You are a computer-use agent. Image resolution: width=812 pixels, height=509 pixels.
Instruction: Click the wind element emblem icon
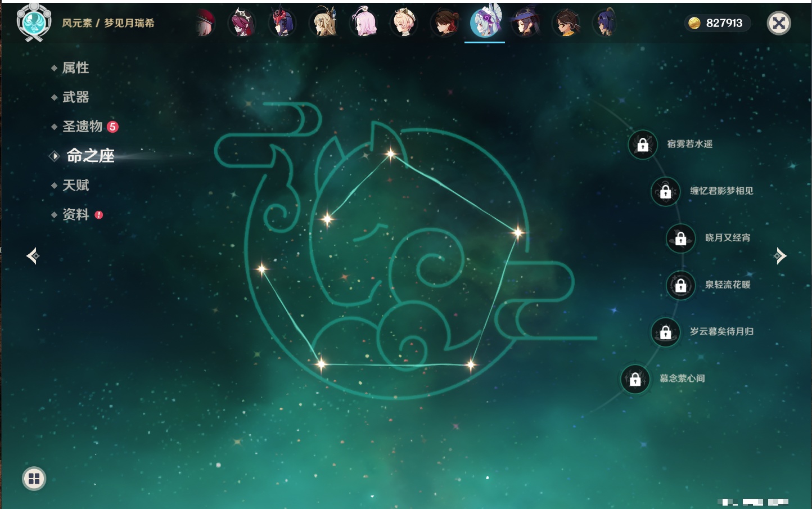(34, 22)
